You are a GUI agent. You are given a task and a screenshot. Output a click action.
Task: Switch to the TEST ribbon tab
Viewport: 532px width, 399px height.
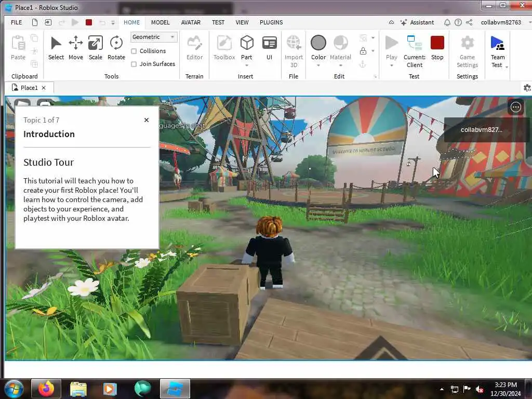218,22
